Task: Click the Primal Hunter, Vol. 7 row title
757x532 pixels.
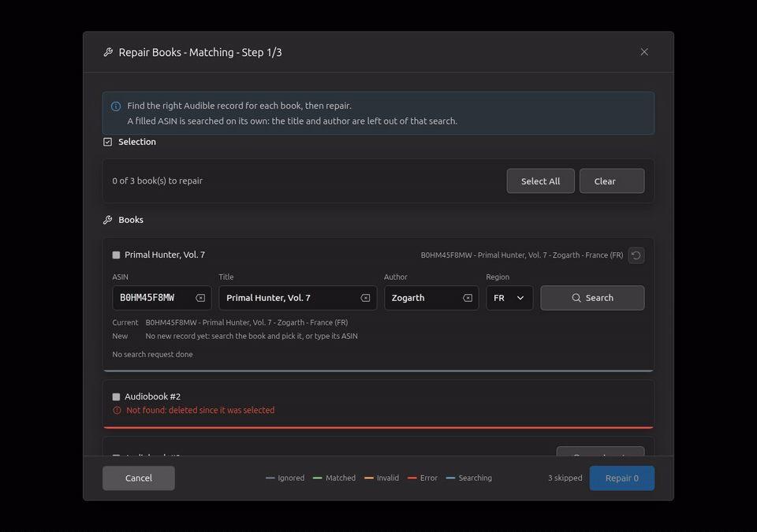Action: click(x=165, y=255)
